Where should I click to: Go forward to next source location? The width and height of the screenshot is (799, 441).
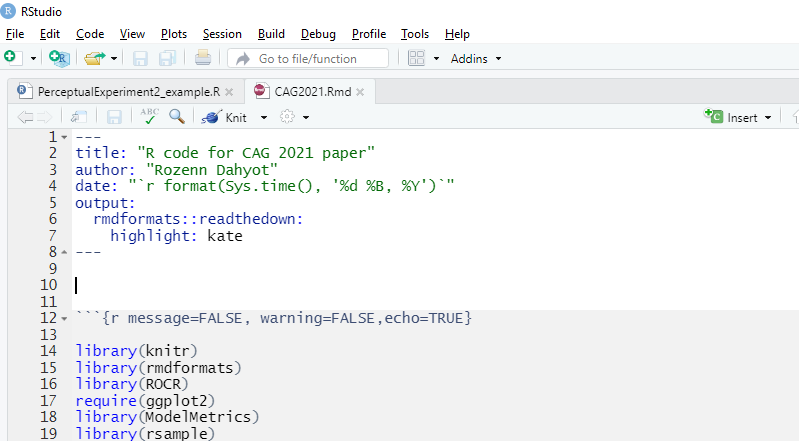tap(44, 117)
